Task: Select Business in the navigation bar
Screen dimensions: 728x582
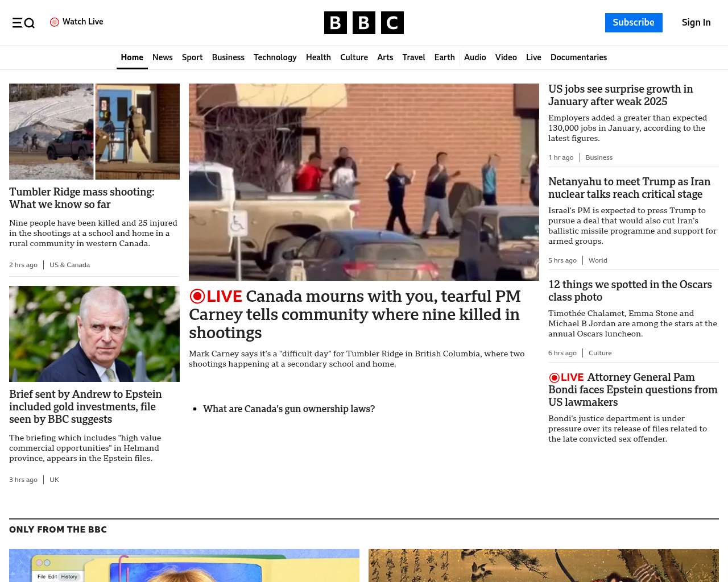Action: pyautogui.click(x=228, y=57)
